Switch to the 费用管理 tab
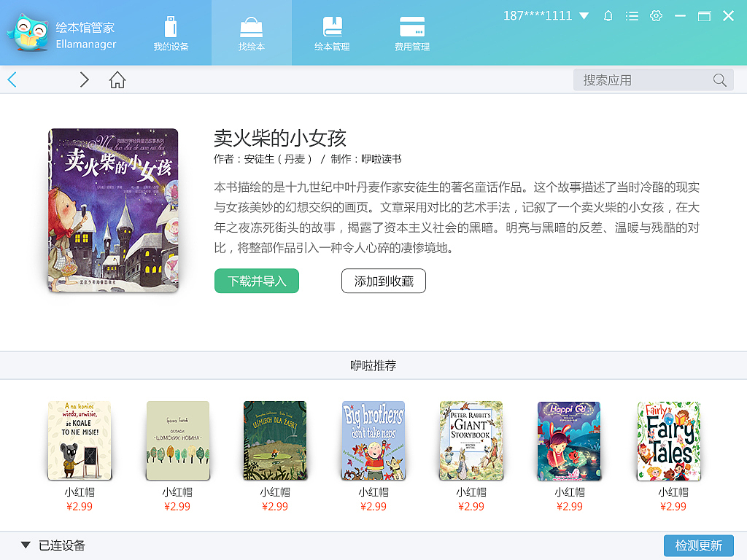This screenshot has height=560, width=747. coord(413,33)
